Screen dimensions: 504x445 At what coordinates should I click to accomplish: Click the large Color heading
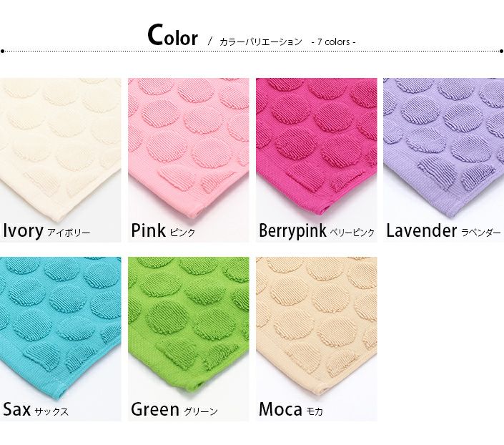pos(172,35)
